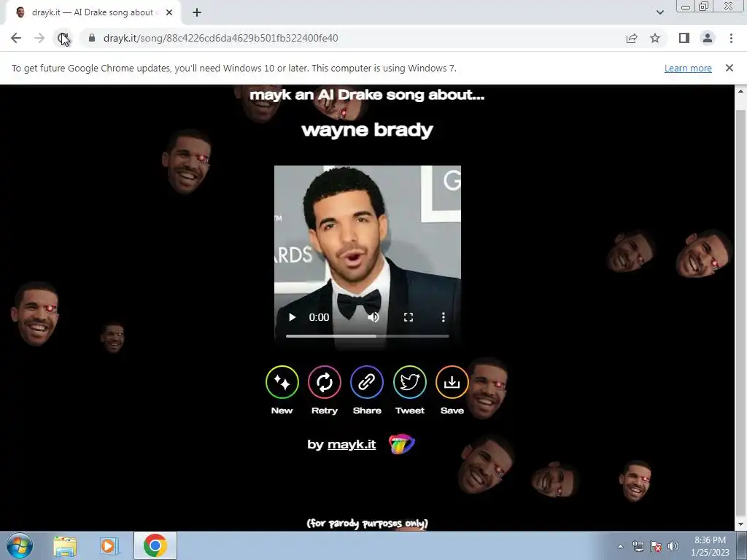Open the taskbar clock showing 8:36 PM
The width and height of the screenshot is (747, 560).
[x=710, y=546]
